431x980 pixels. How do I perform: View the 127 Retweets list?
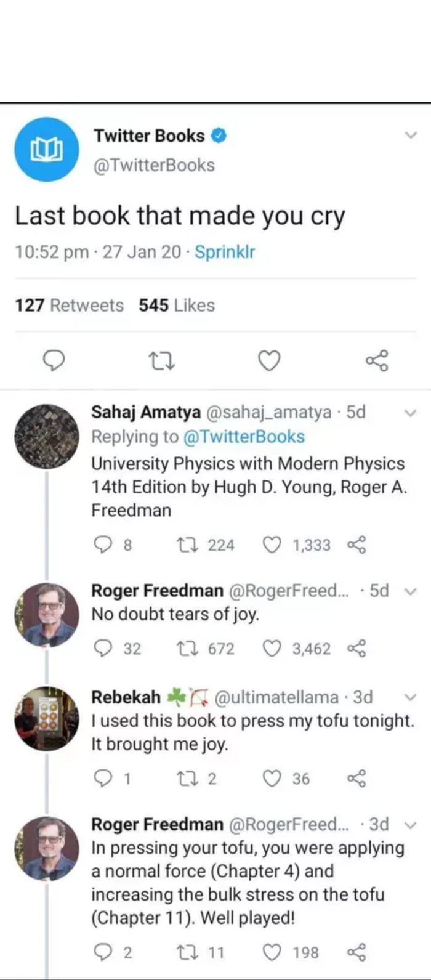coord(69,305)
